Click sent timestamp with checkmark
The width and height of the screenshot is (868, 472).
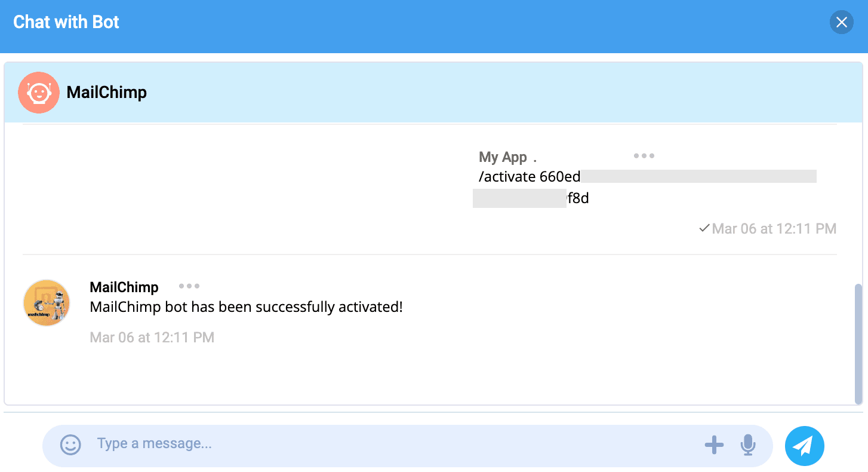pos(768,228)
